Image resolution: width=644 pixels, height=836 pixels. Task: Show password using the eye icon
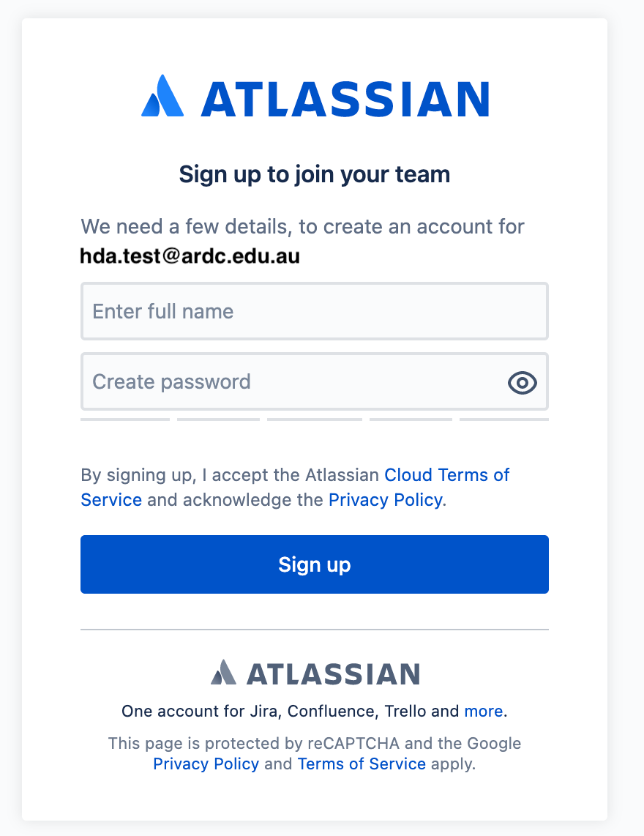pyautogui.click(x=523, y=382)
